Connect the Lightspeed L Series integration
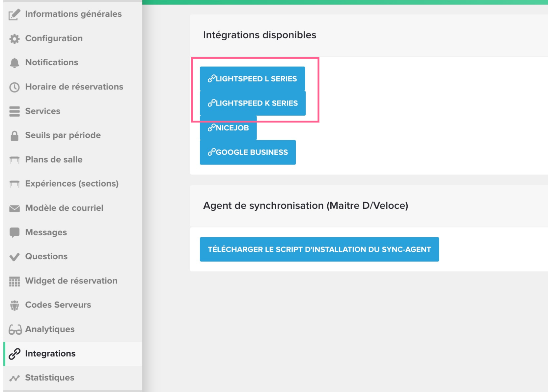 click(252, 79)
